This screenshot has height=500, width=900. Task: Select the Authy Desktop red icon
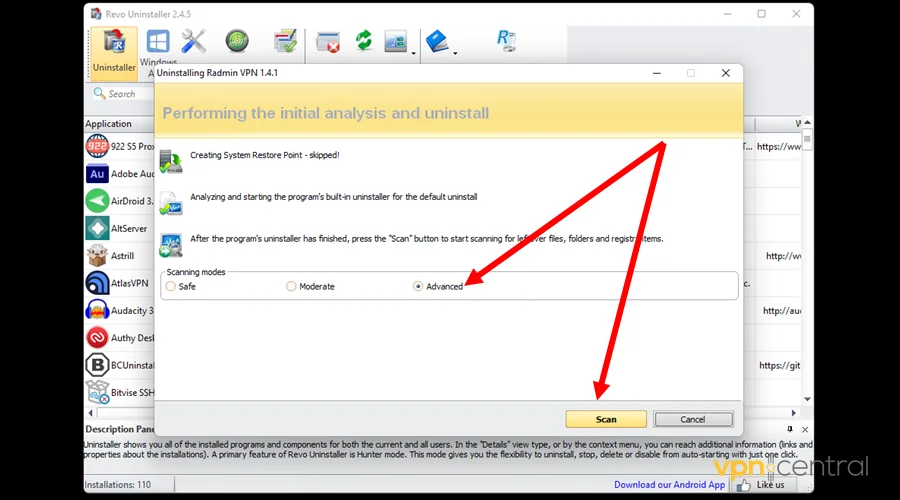tap(97, 338)
